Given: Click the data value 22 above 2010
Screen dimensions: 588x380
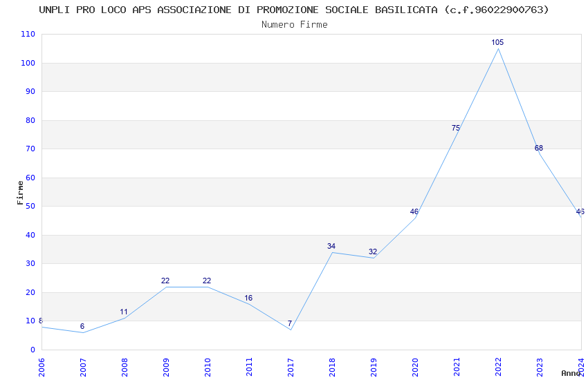Looking at the screenshot, I should pos(207,281).
